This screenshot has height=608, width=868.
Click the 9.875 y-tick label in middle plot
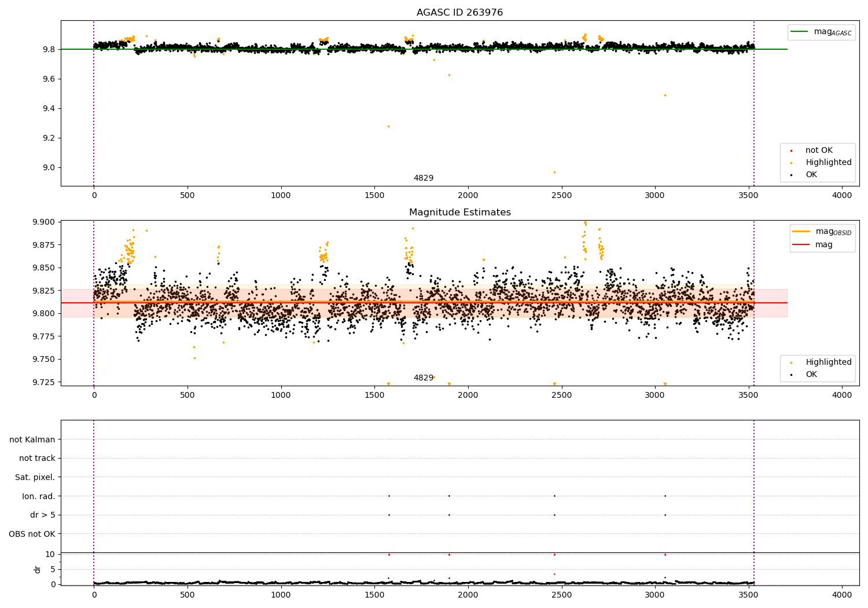[44, 245]
